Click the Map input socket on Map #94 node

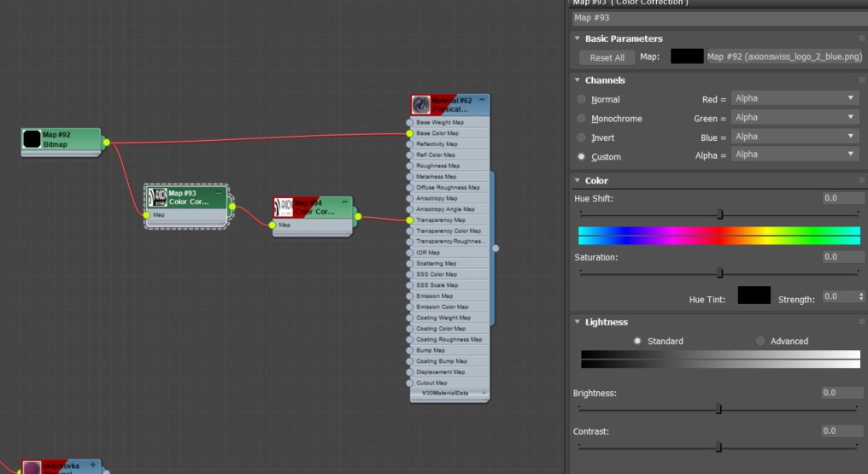click(272, 225)
